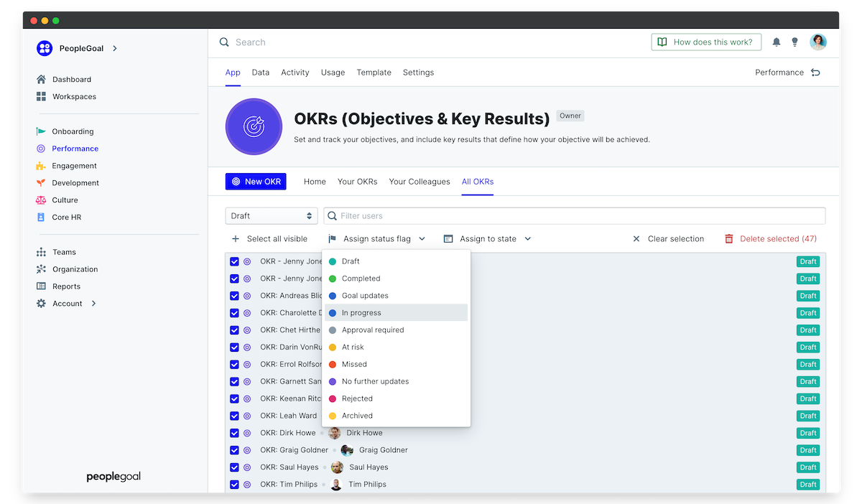Click Saul Hayes's avatar photo

pyautogui.click(x=337, y=467)
